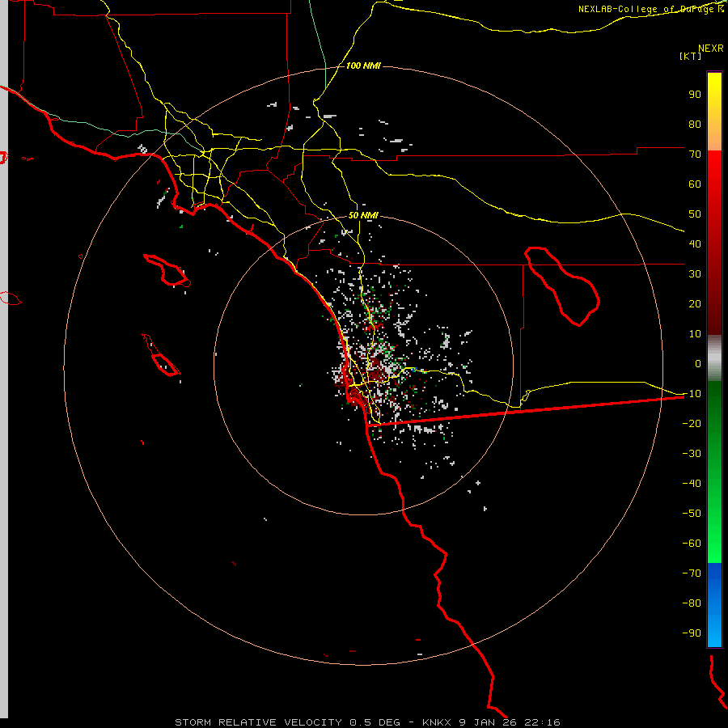Screen dimensions: 728x728
Task: Click the "80" value on velocity scale
Action: coord(695,124)
